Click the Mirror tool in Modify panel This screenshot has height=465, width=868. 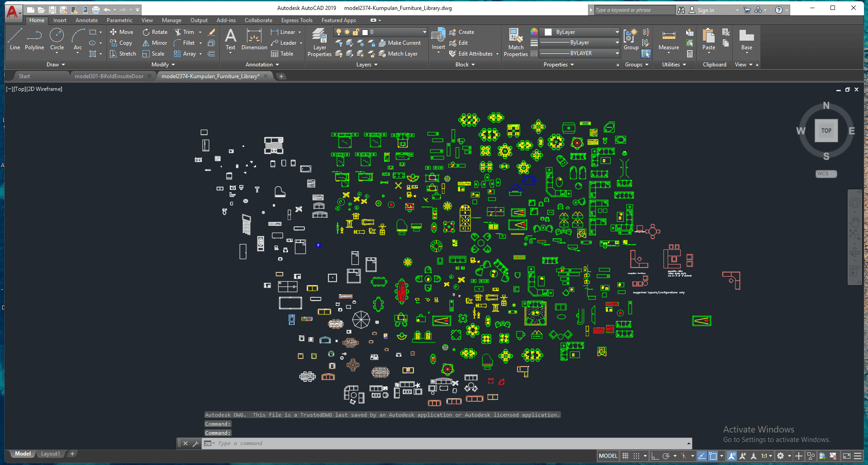[155, 43]
